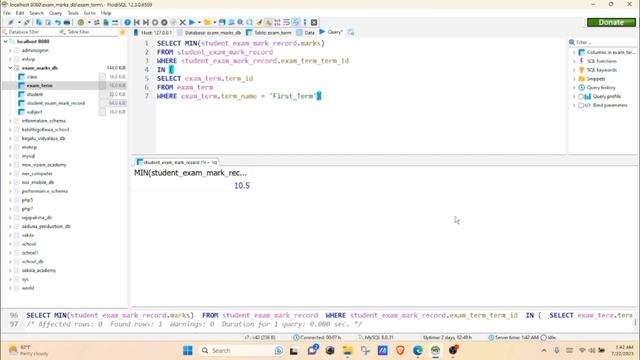Open the Microsoft Edge taskbar icon
This screenshot has width=640, height=360.
point(418,350)
